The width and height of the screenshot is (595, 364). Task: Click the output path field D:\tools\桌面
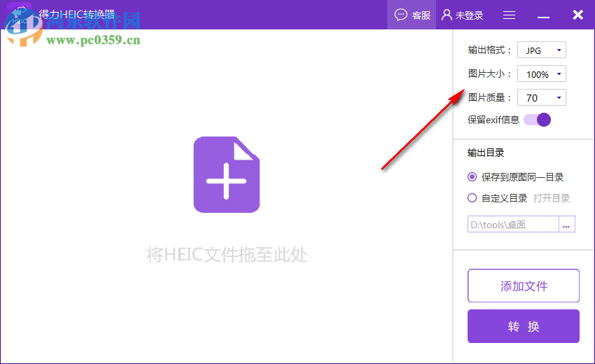513,224
